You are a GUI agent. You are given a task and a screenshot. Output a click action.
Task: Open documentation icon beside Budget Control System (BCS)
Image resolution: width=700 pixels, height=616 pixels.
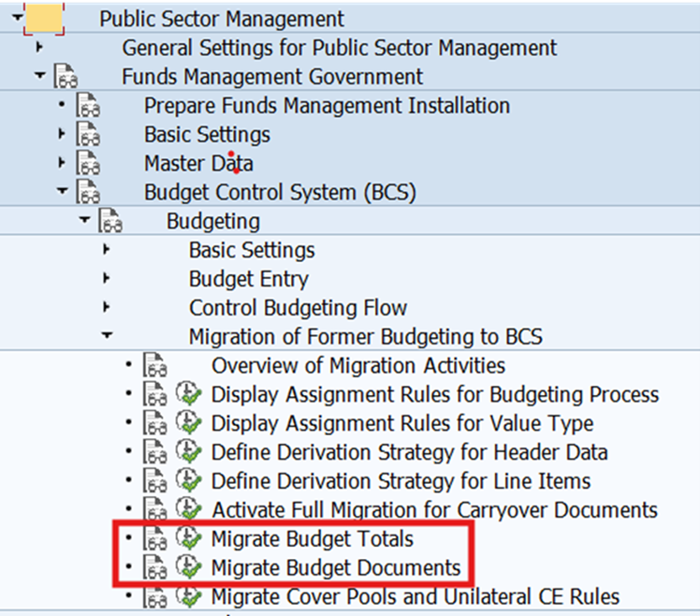(86, 193)
